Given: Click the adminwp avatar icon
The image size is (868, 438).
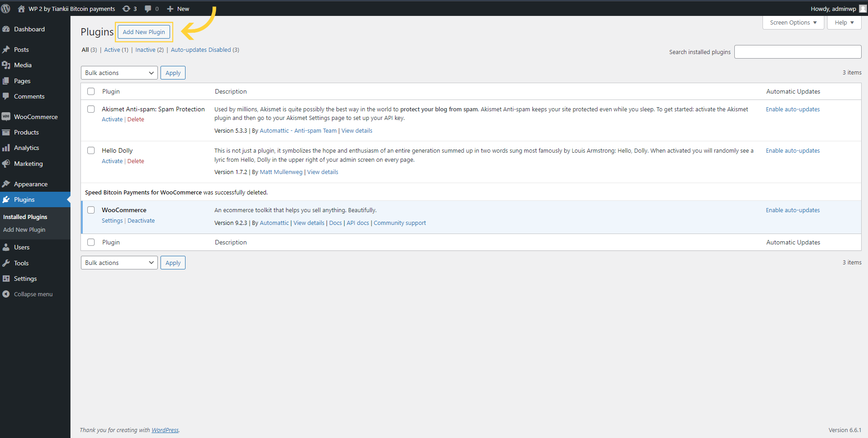Looking at the screenshot, I should click(x=863, y=9).
